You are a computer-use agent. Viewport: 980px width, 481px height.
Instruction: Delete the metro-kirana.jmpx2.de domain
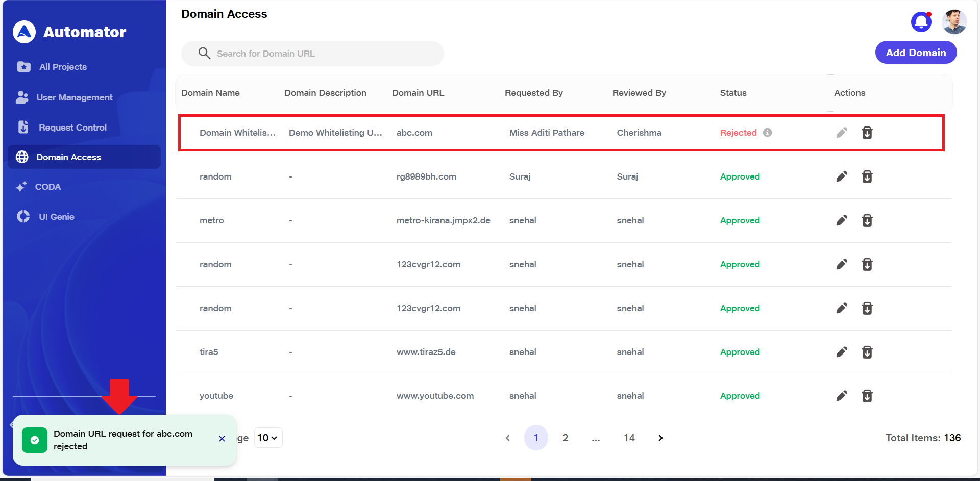tap(867, 220)
